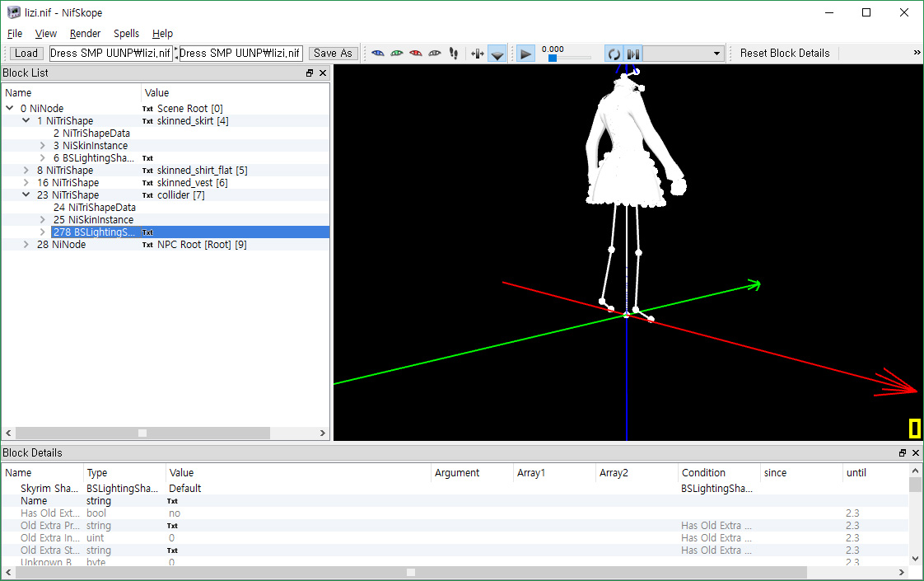Click the red eye view icon
Viewport: 924px width, 581px height.
tap(415, 53)
